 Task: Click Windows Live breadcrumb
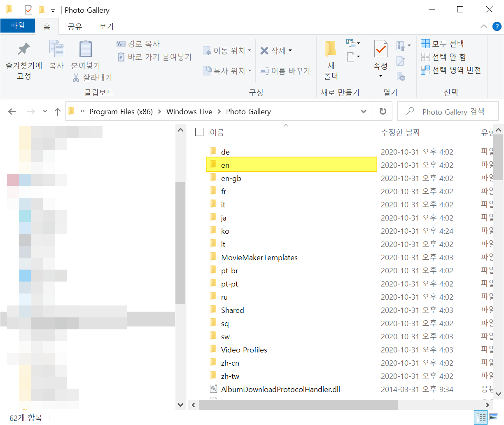(189, 111)
